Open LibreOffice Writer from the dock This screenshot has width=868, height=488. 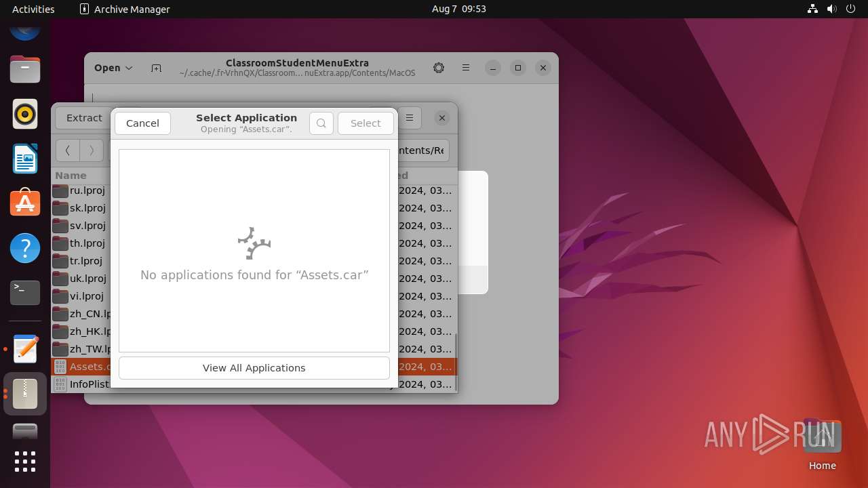[x=25, y=159]
